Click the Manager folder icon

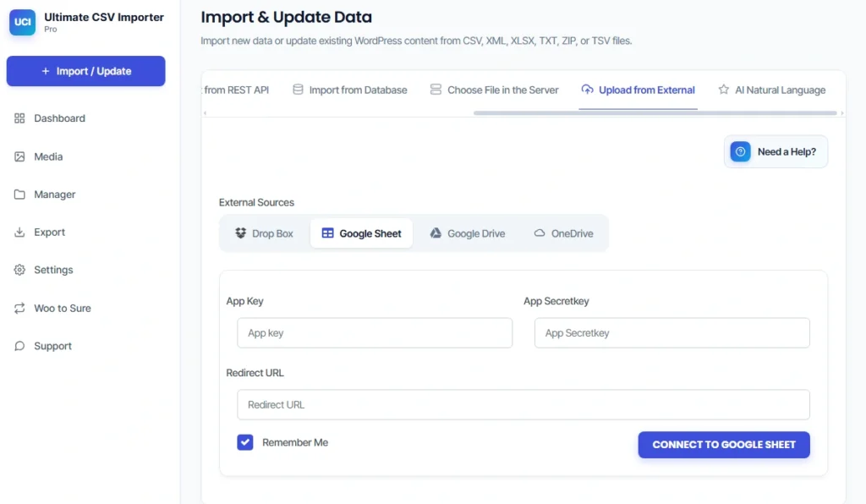[19, 194]
